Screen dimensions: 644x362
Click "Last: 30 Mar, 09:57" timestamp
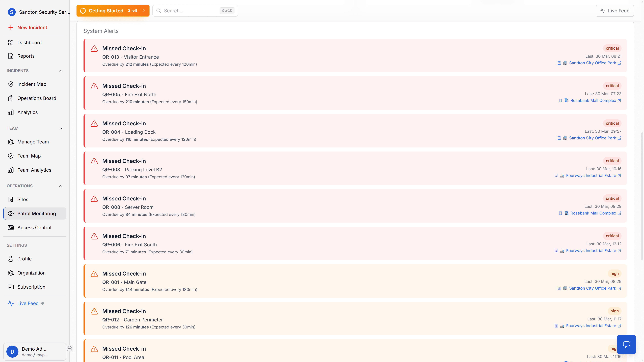click(603, 131)
